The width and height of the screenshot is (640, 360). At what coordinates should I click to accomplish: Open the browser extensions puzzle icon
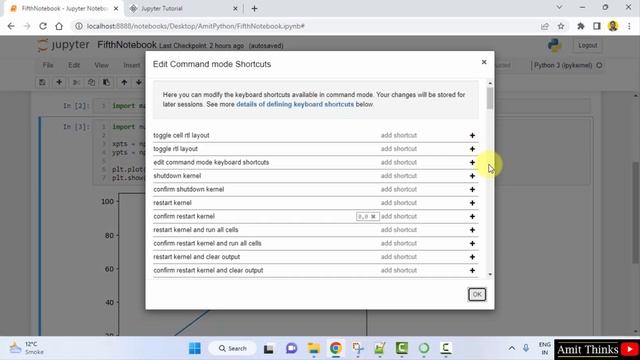(580, 26)
